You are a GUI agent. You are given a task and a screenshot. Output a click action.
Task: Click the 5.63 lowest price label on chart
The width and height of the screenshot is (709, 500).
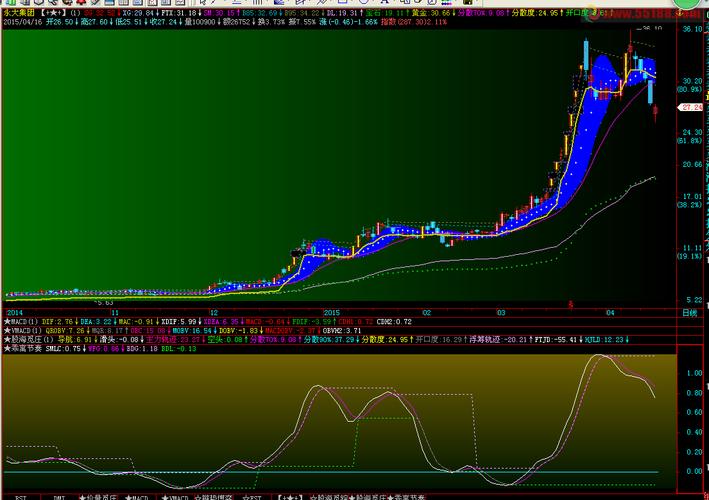104,303
